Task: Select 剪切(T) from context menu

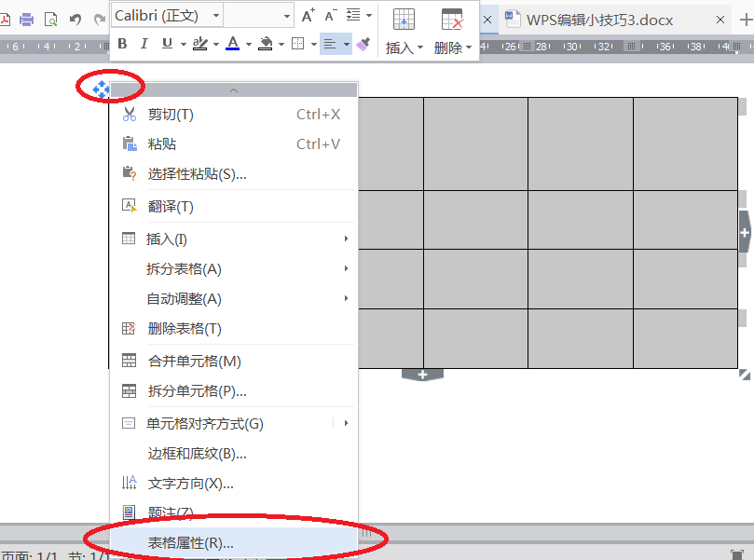Action: [234, 115]
